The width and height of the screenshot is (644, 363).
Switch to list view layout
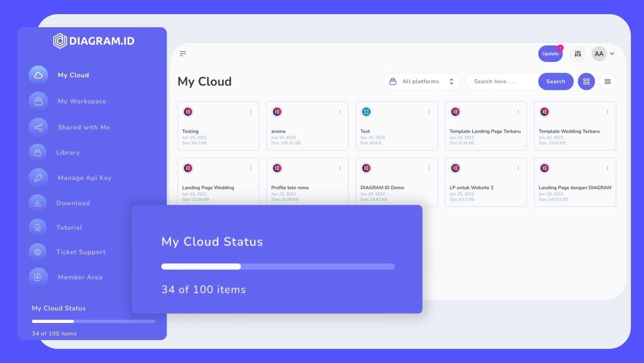click(607, 82)
